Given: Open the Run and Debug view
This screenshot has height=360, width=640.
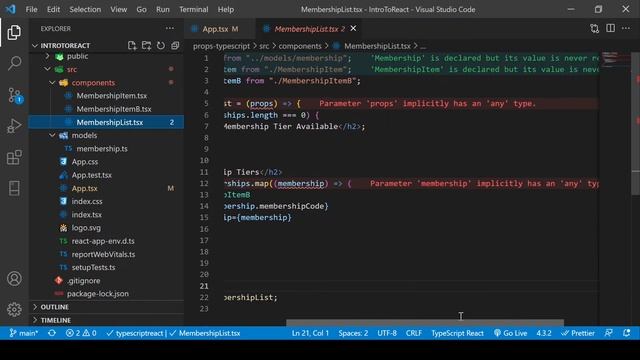Looking at the screenshot, I should point(14,126).
